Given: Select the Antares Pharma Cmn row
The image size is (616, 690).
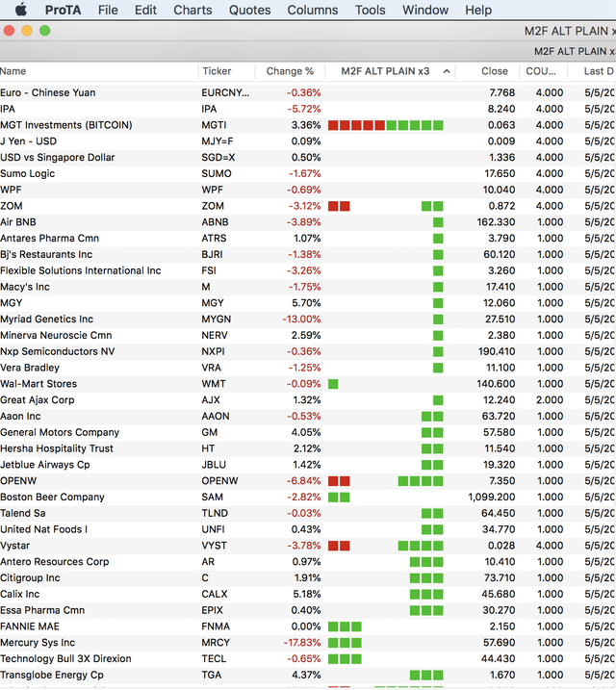Looking at the screenshot, I should tap(308, 239).
